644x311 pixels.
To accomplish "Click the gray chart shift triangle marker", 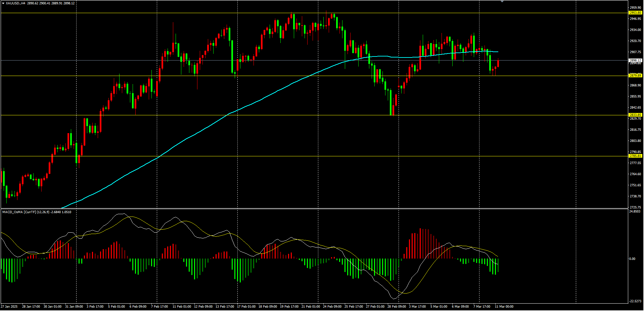I will (502, 2).
